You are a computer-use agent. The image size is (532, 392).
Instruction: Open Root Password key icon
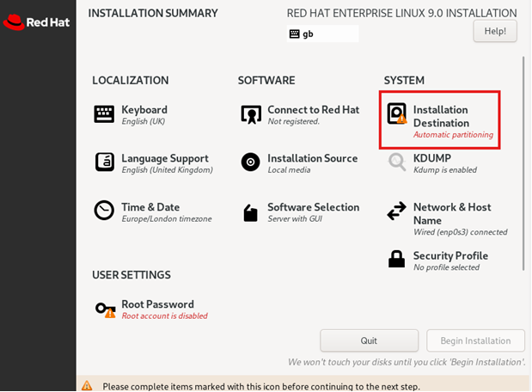click(105, 309)
